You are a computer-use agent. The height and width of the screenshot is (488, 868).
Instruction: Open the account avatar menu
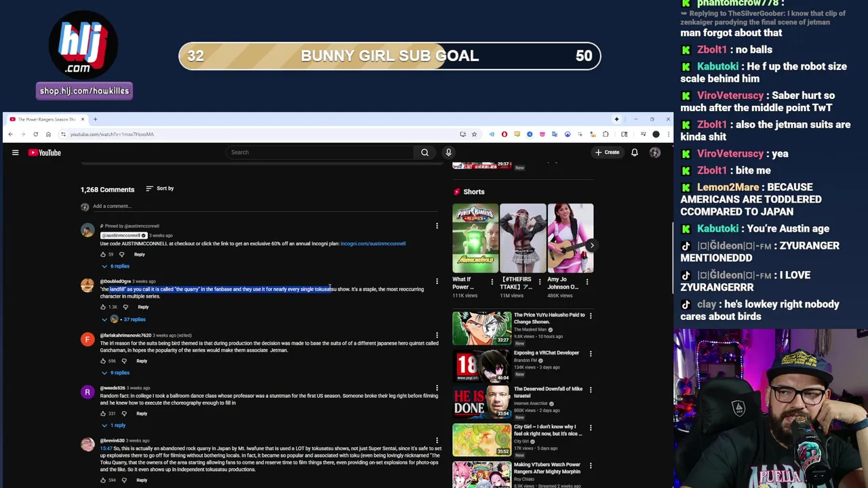(x=655, y=152)
